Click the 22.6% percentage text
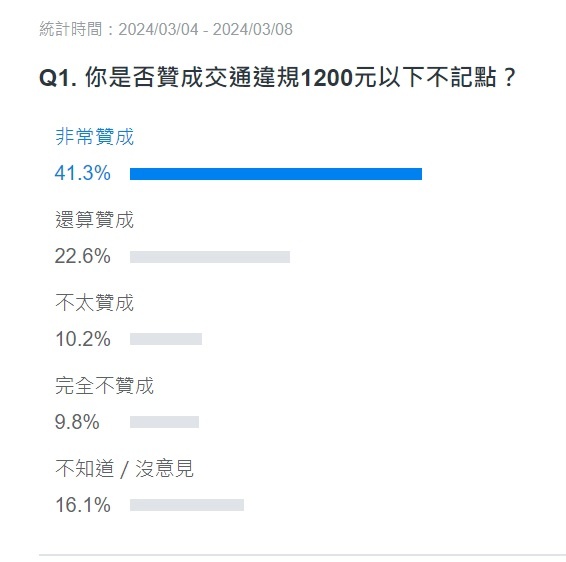The width and height of the screenshot is (566, 562). pos(83,256)
